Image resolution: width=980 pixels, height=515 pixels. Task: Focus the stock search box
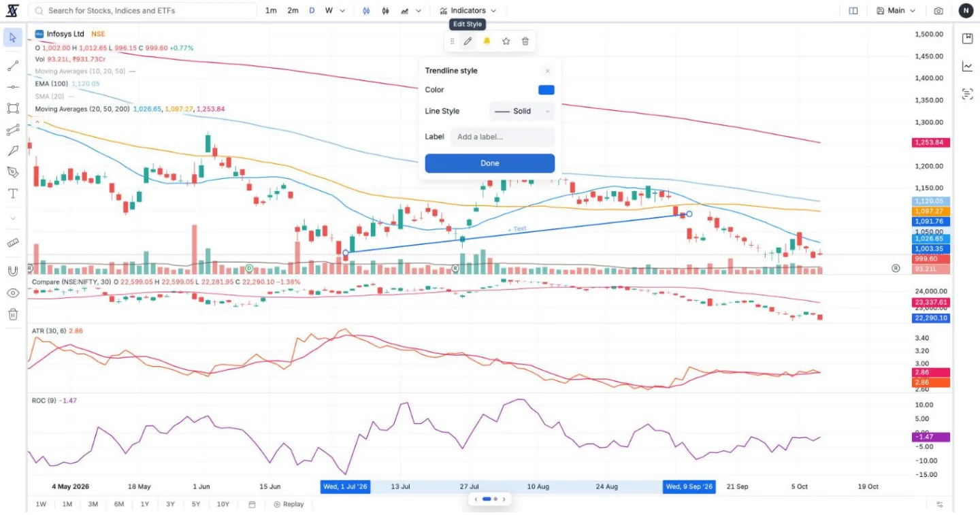pyautogui.click(x=143, y=11)
